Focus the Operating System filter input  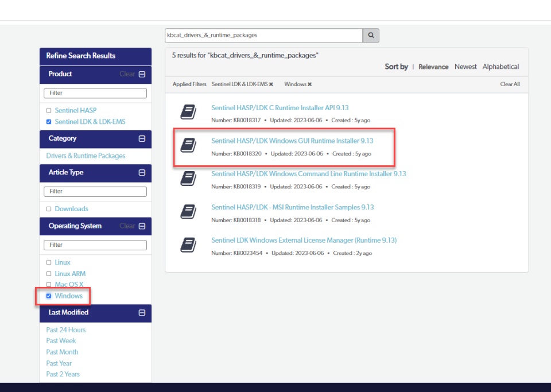pyautogui.click(x=95, y=245)
